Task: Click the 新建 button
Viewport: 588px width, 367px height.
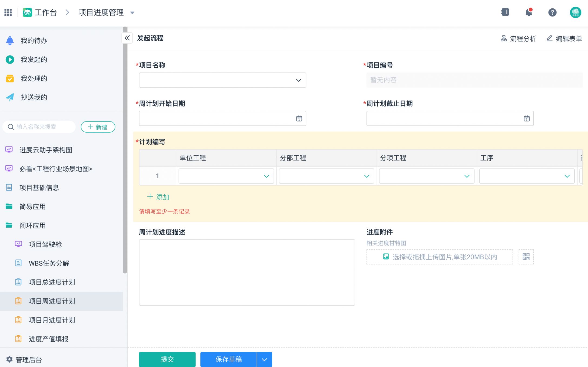Action: tap(98, 127)
